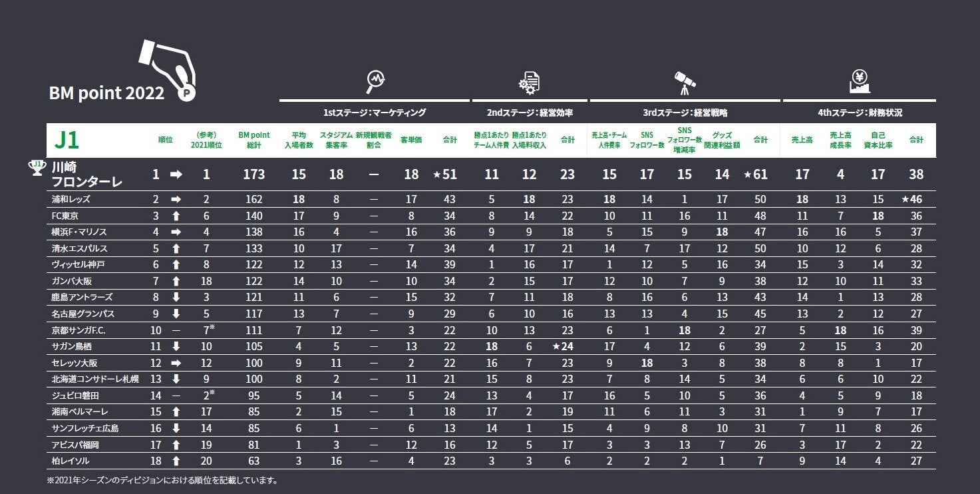The image size is (980, 494).
Task: Click the yen chart financial status icon
Action: tap(860, 82)
